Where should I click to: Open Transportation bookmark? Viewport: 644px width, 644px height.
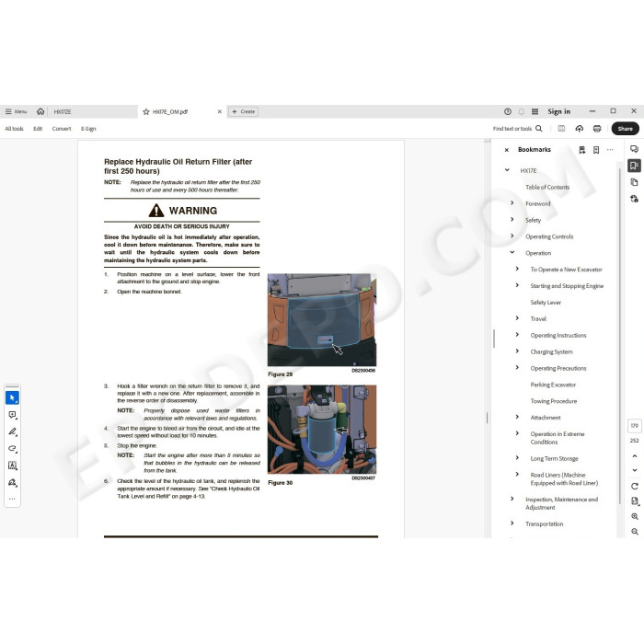[x=545, y=523]
